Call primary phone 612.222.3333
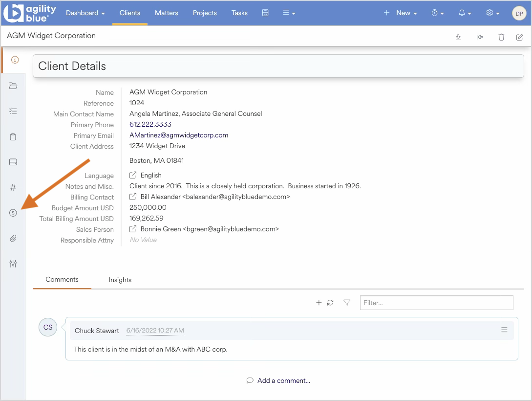 (150, 124)
